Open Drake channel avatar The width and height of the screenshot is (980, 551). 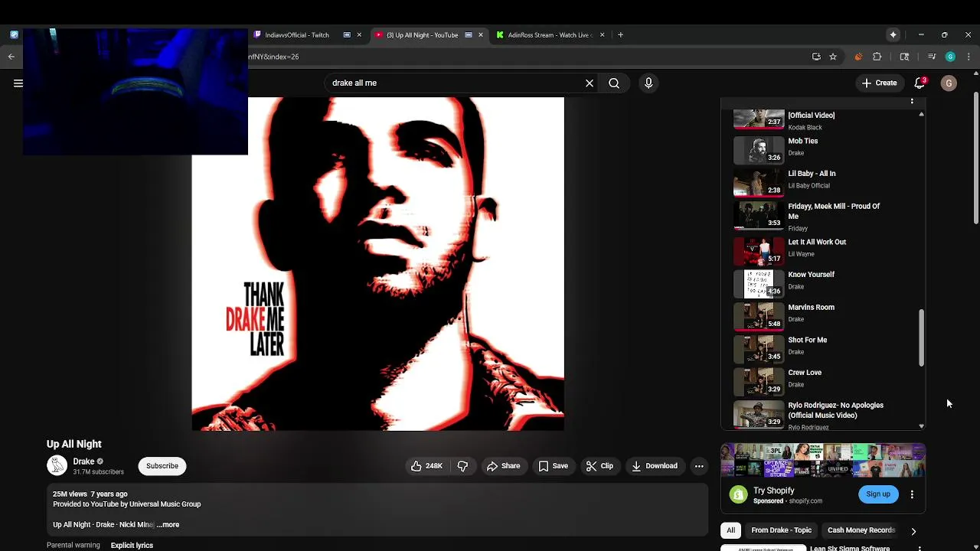pyautogui.click(x=57, y=466)
